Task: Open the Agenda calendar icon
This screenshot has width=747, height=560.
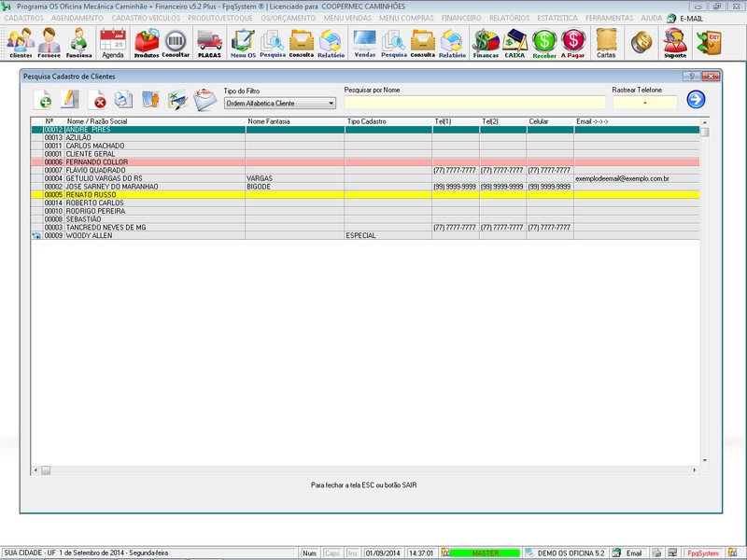Action: pyautogui.click(x=113, y=43)
